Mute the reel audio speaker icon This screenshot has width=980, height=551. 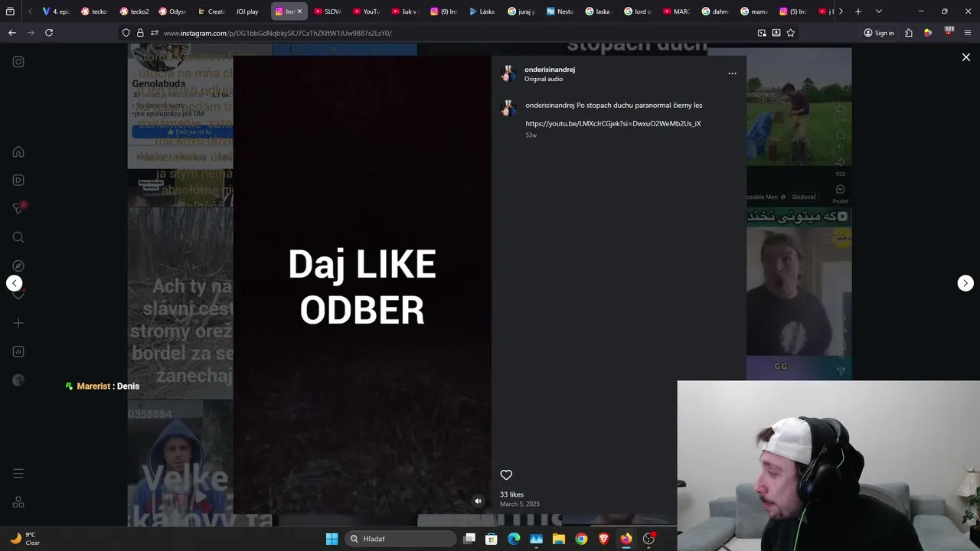pos(478,501)
